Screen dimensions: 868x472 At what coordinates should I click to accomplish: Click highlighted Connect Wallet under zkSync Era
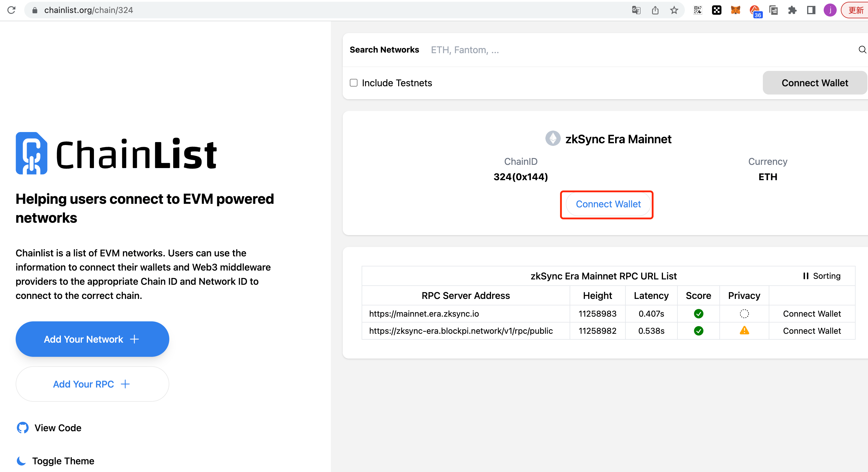click(608, 204)
